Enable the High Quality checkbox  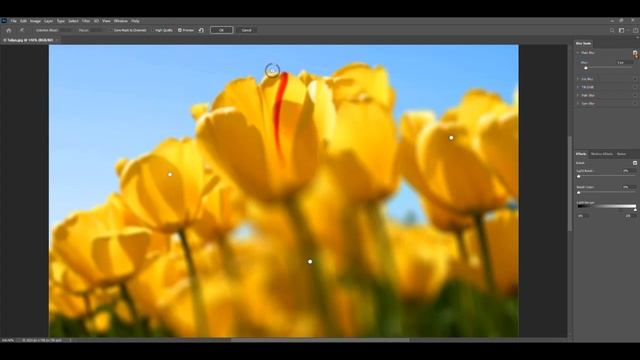153,30
